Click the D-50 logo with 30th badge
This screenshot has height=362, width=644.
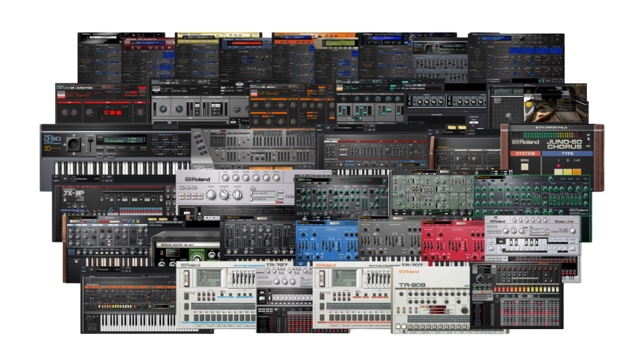click(52, 143)
